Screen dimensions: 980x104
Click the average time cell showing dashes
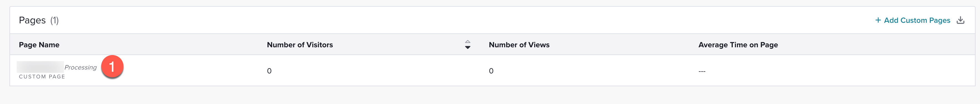pos(702,71)
